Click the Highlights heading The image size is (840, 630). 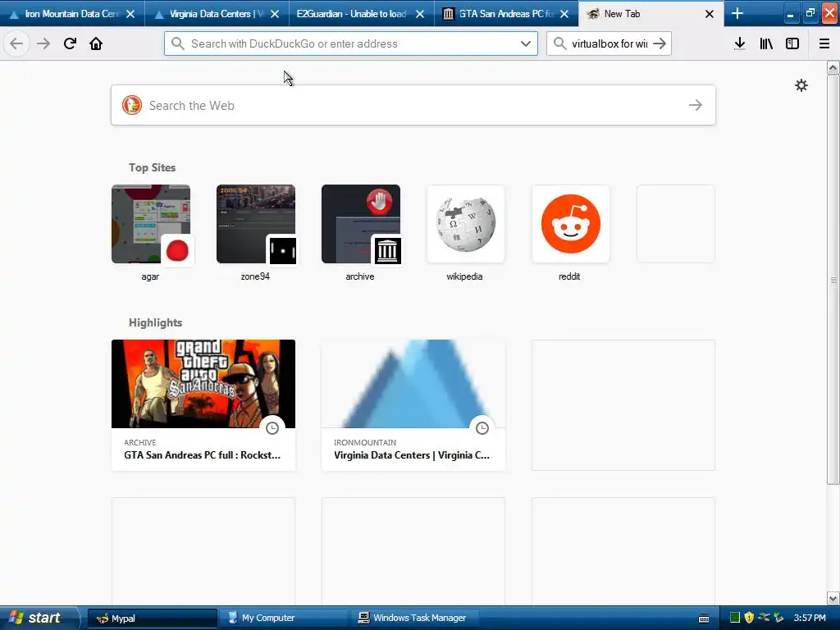pyautogui.click(x=155, y=322)
